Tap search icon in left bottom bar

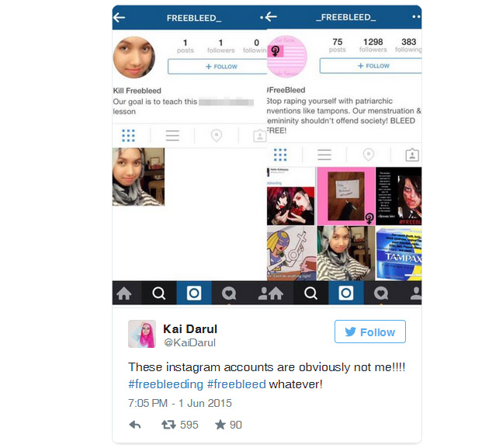pos(159,293)
